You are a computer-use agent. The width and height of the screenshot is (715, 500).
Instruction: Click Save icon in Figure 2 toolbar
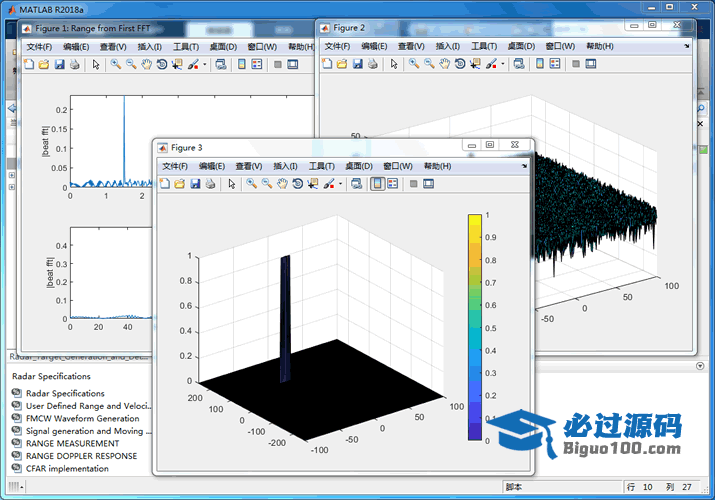[358, 64]
